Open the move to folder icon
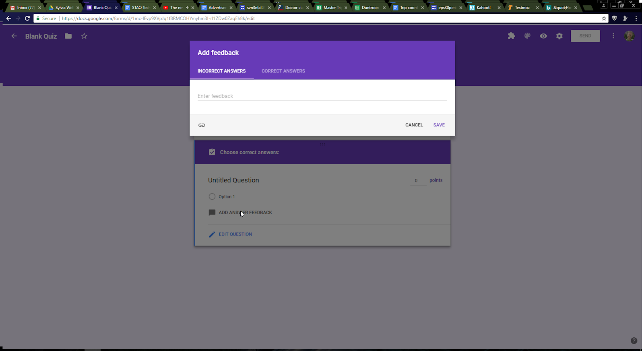 click(68, 36)
